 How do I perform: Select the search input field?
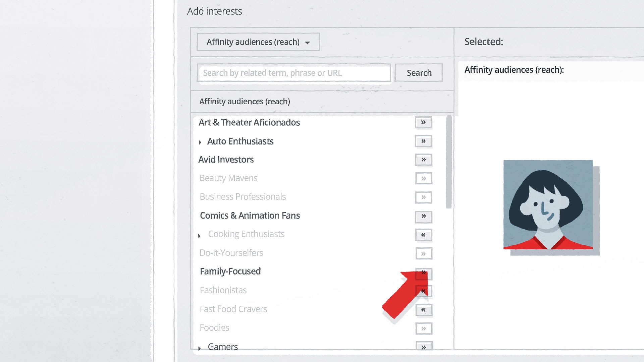tap(294, 72)
